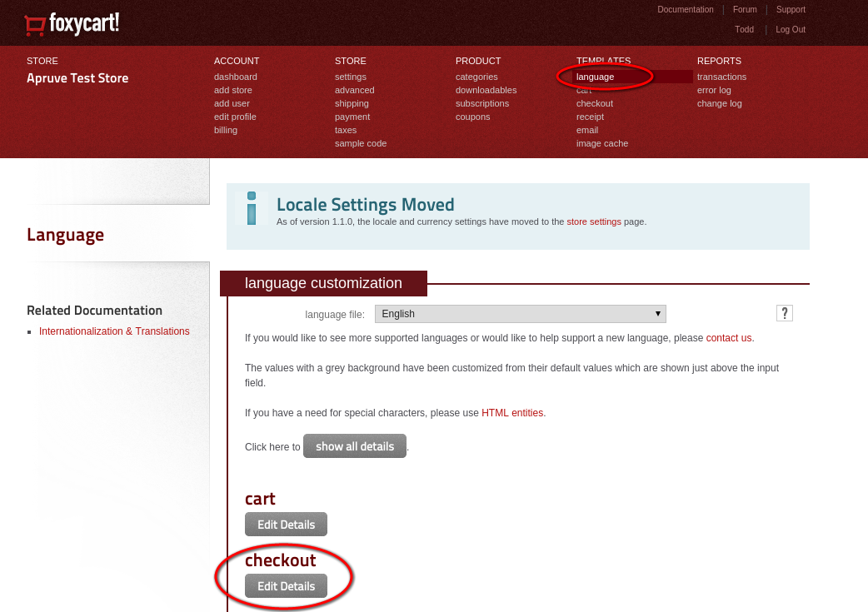The height and width of the screenshot is (612, 868).
Task: Navigate to payment under STORE
Action: (x=352, y=117)
